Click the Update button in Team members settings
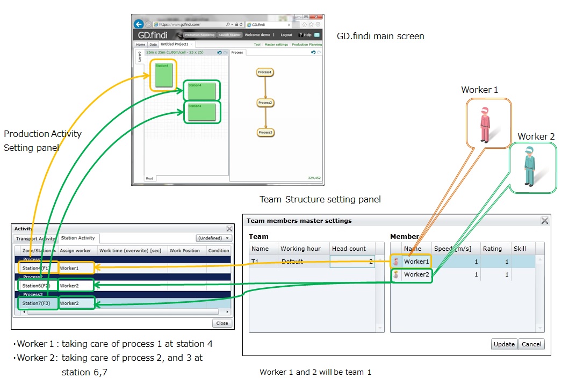Viewport: 569px width, 392px height. pos(503,344)
